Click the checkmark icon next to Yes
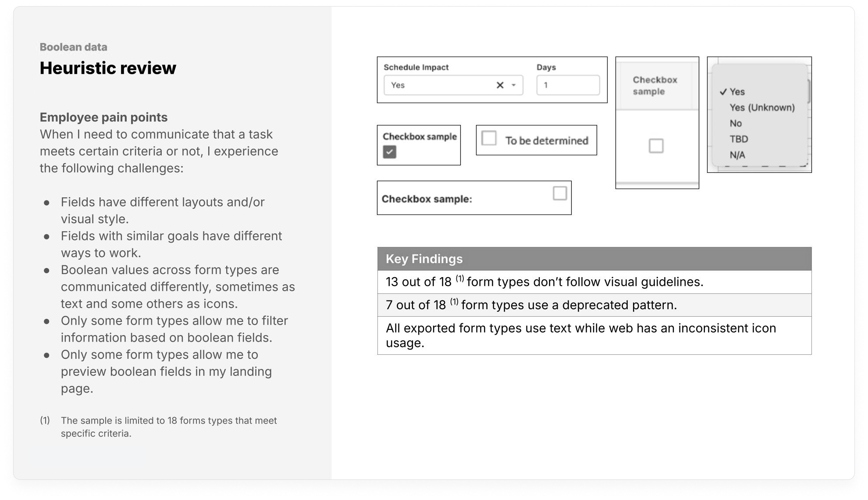 [x=723, y=92]
